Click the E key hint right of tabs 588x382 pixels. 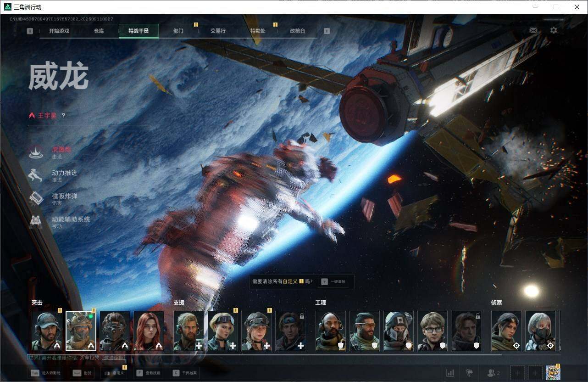[327, 31]
